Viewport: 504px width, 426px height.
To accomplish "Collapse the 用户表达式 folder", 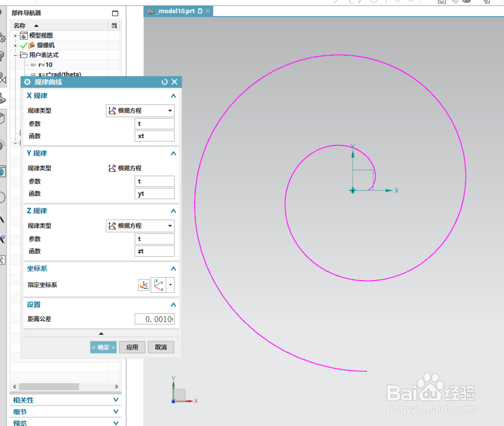I will pos(15,55).
